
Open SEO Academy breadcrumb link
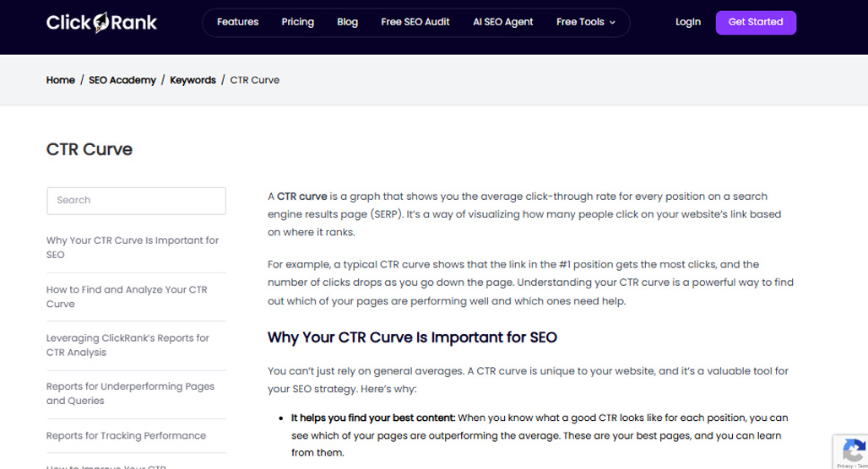122,80
